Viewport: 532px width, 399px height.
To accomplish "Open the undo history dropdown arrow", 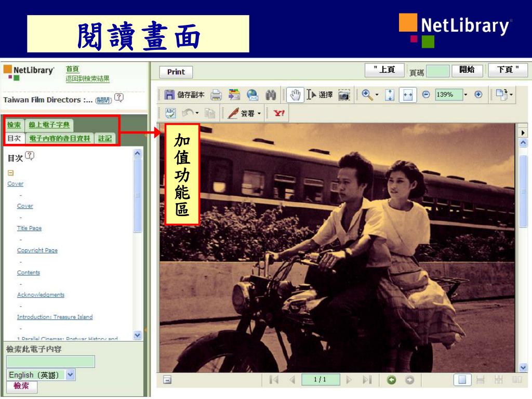I will click(197, 113).
